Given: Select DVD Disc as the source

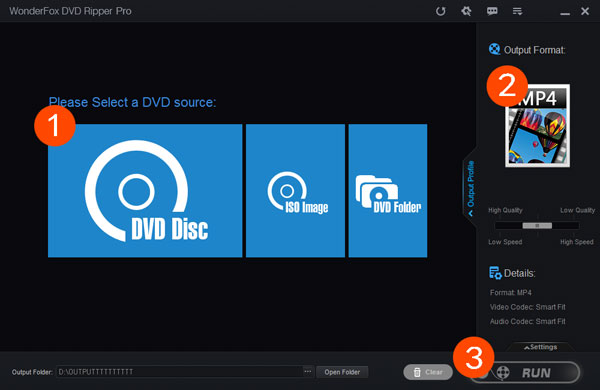Looking at the screenshot, I should [x=145, y=190].
